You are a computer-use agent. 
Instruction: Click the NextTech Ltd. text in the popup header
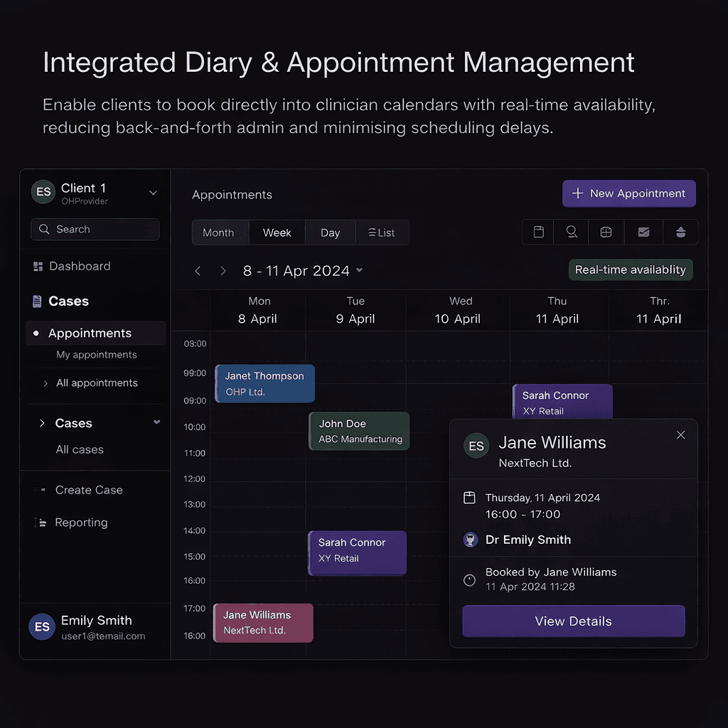[x=535, y=463]
